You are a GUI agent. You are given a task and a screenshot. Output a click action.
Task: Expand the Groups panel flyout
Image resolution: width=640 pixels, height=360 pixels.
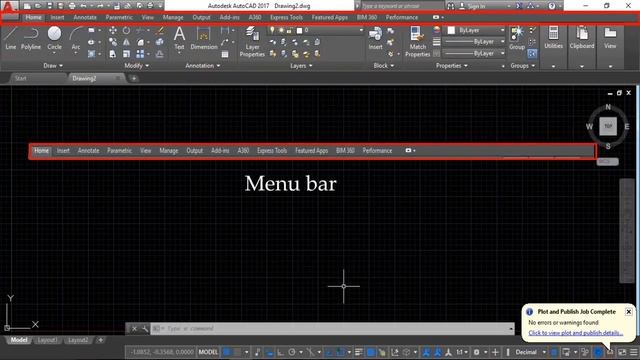coord(522,66)
